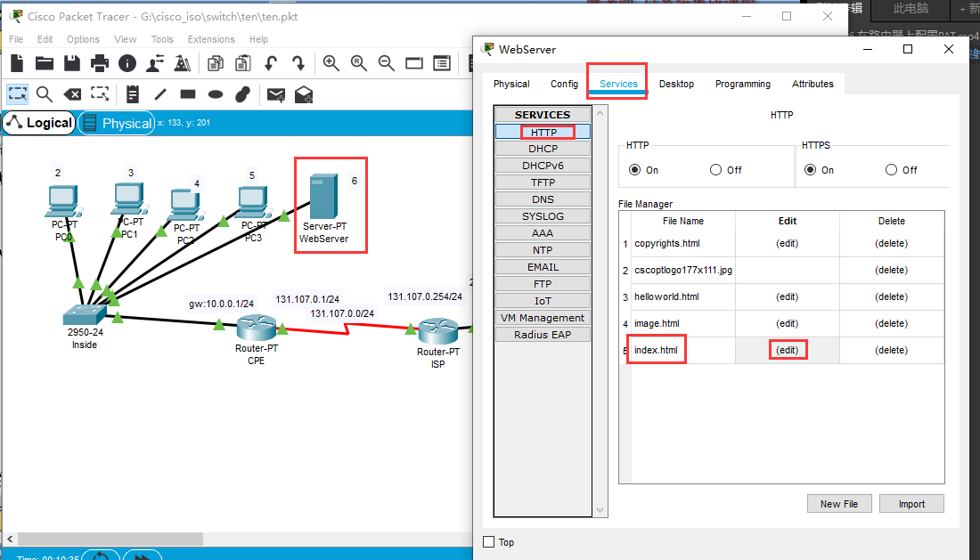This screenshot has width=980, height=560.
Task: Zoom in on the workspace
Action: coord(331,63)
